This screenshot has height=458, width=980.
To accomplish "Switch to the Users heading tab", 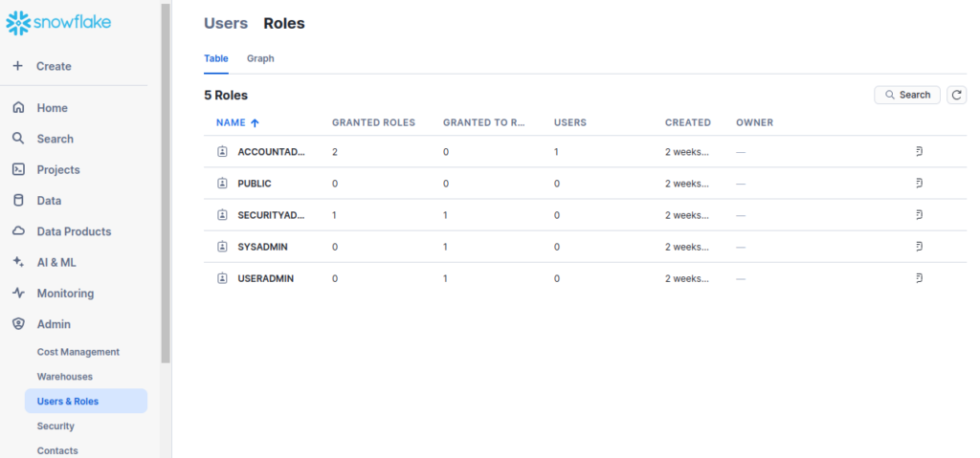I will click(226, 23).
